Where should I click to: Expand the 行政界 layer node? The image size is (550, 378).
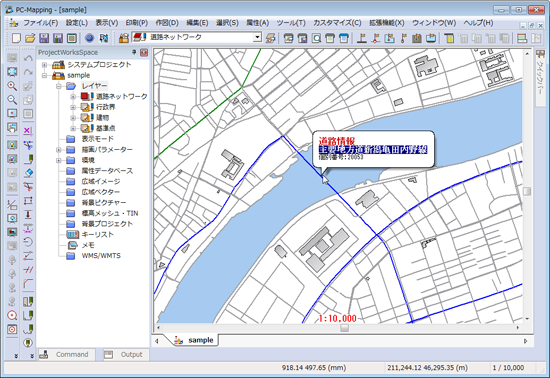73,107
